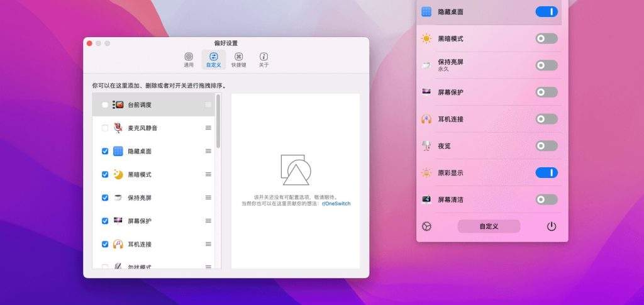Click the 原彩显示 True Tone sun icon
Screen dimensions: 644x305
426,173
